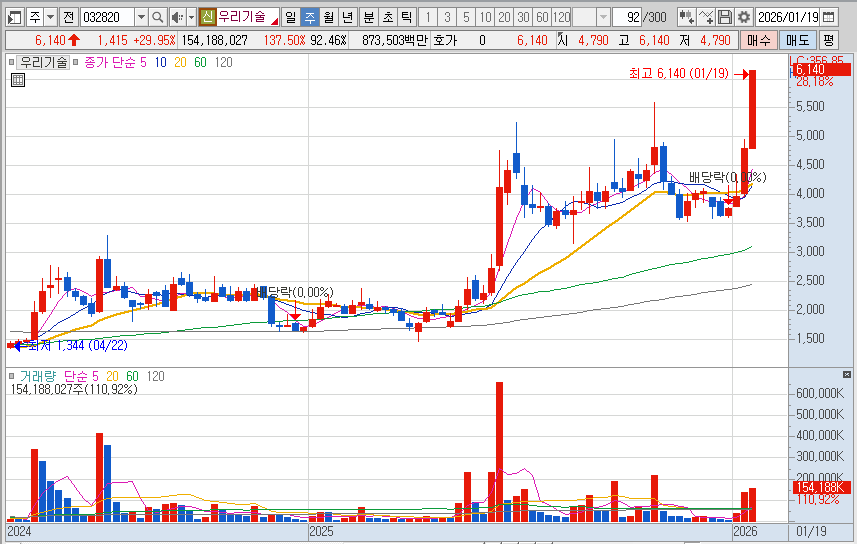Click the red 154,188K volume tag
Image resolution: width=857 pixels, height=544 pixels.
(821, 488)
